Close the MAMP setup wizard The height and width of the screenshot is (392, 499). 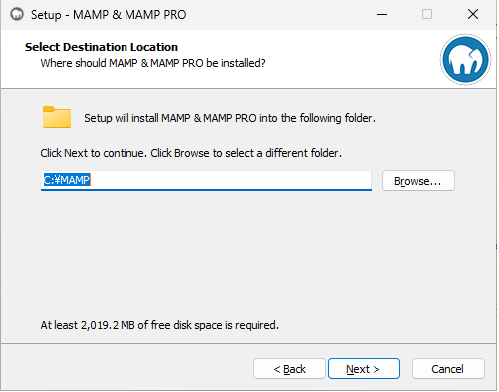pyautogui.click(x=473, y=14)
